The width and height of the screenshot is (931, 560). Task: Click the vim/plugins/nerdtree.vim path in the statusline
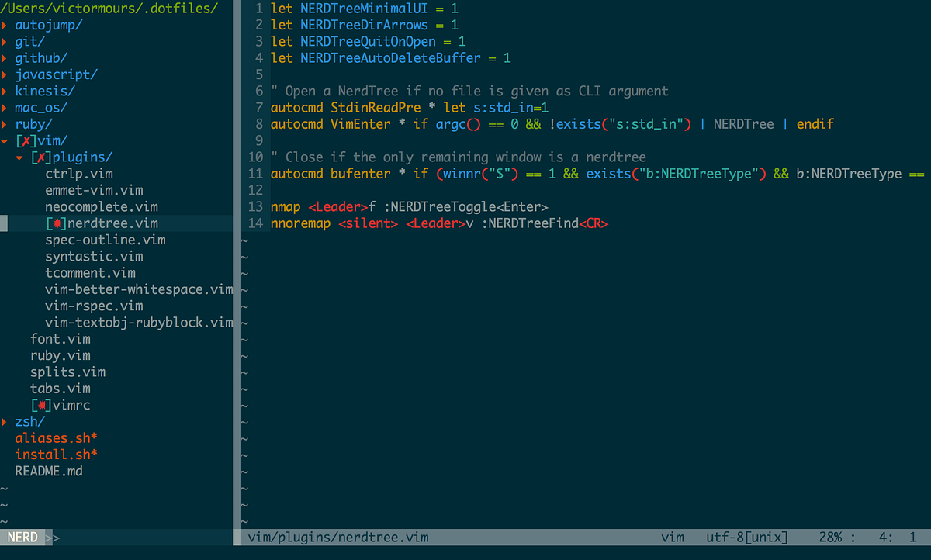[337, 536]
